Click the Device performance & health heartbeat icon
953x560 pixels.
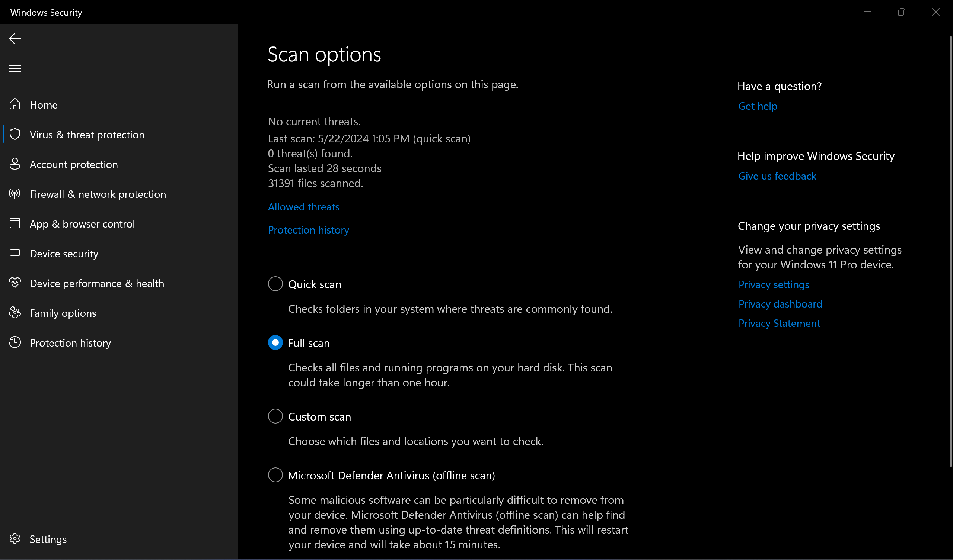click(15, 283)
